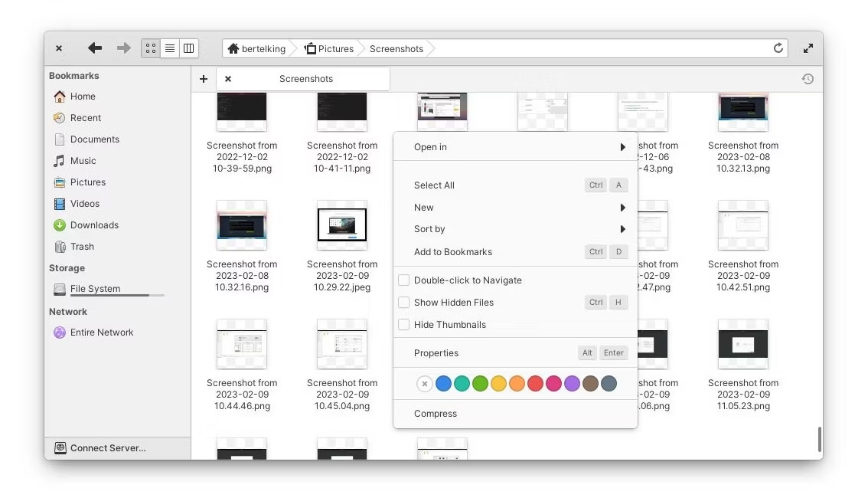The image size is (868, 498).
Task: Open a new tab with the plus icon
Action: pyautogui.click(x=204, y=79)
